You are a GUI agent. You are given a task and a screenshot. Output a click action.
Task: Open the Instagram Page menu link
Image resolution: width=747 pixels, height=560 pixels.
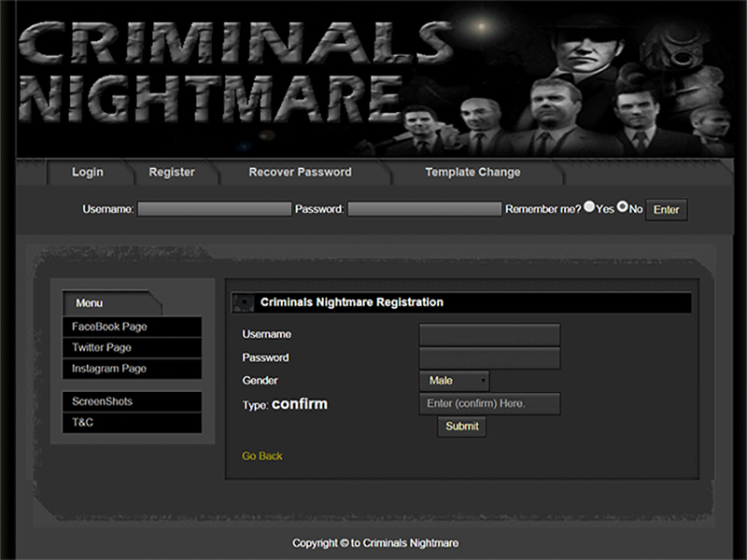tap(132, 369)
